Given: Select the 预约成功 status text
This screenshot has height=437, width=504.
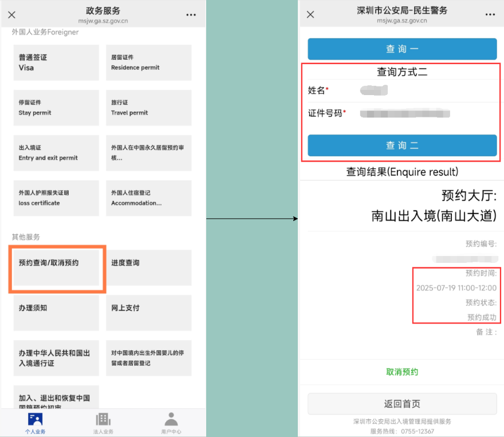Looking at the screenshot, I should click(482, 317).
